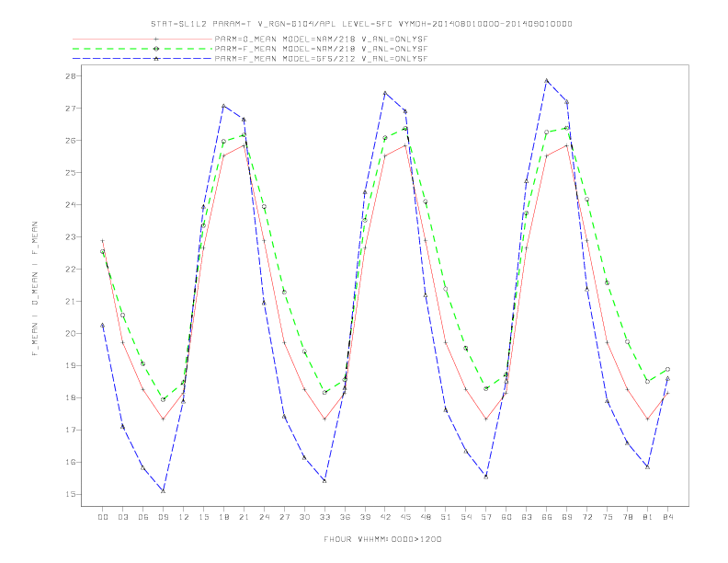Screen dimensions: 728x563
Task: Click the y-axis tick label 26
Action: point(70,140)
